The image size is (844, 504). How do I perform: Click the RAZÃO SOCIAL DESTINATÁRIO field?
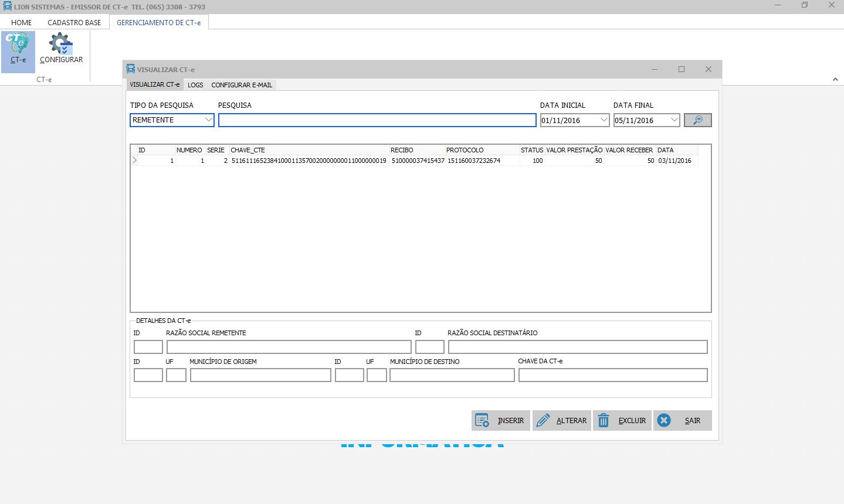coord(578,346)
